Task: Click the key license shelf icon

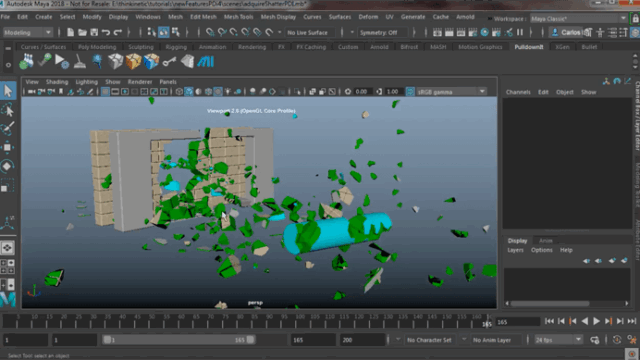Action: click(x=169, y=62)
